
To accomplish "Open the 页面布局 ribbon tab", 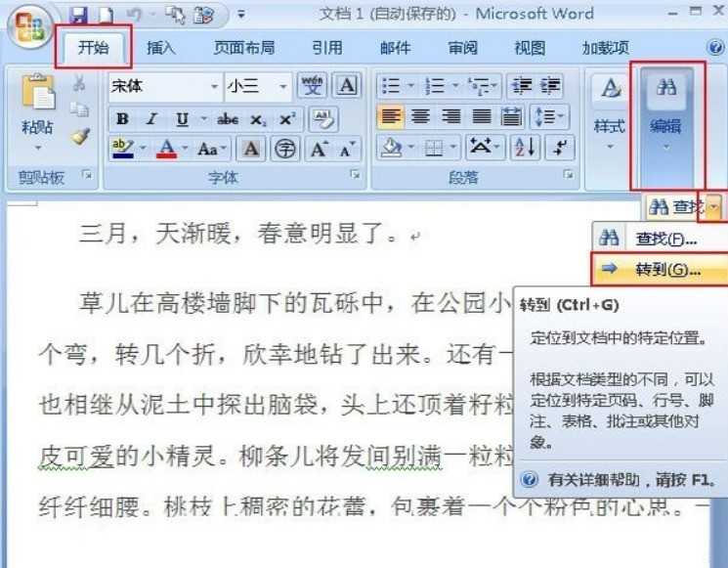I will coord(243,47).
